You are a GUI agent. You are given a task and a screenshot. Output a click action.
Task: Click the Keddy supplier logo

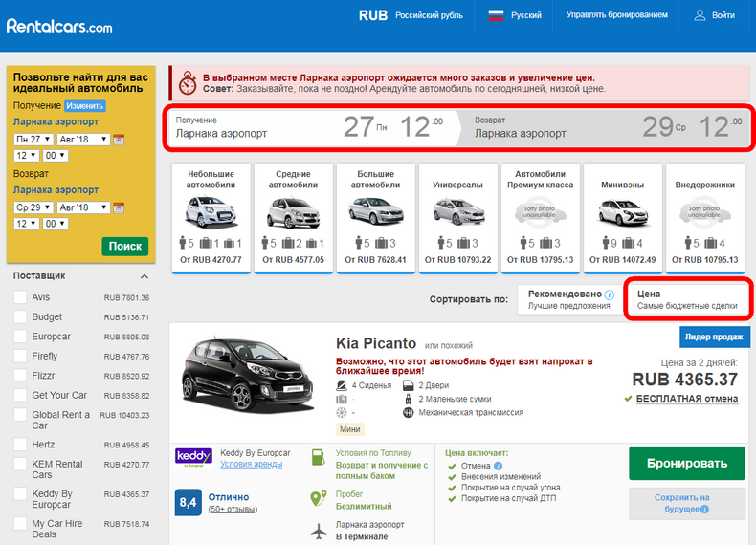pos(194,457)
